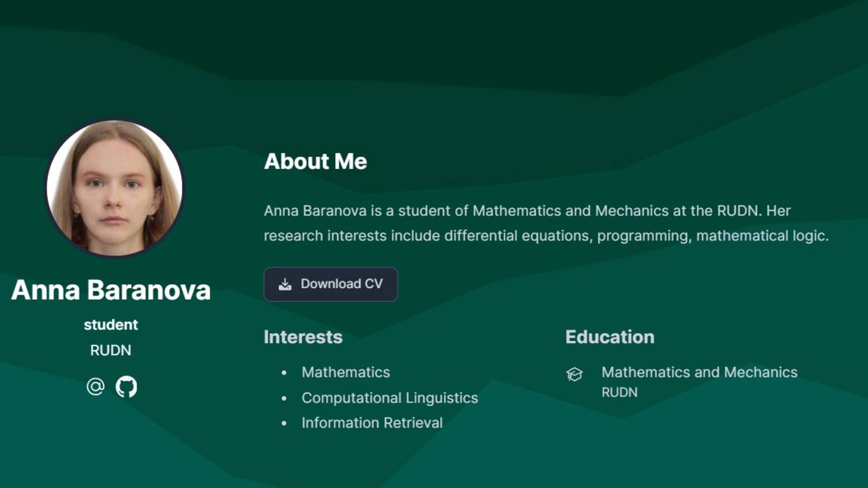
Task: Click the student role label
Action: (x=111, y=325)
